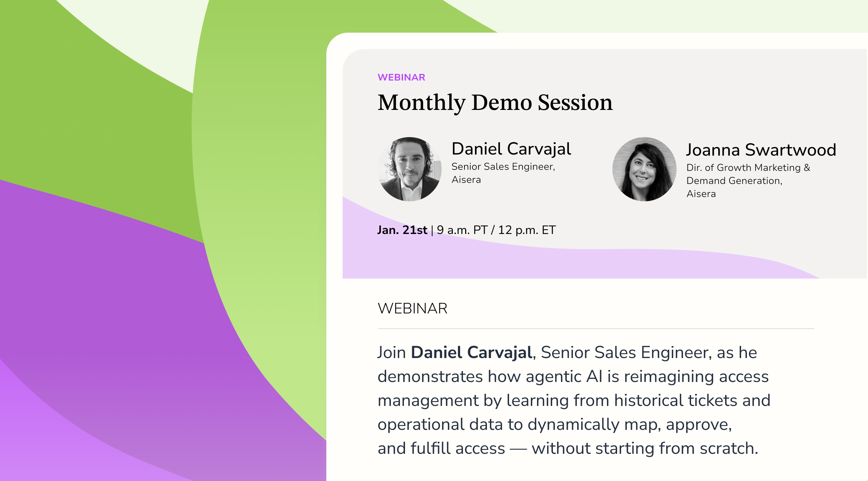This screenshot has height=481, width=868.
Task: Click Daniel Carvajal's headshot photo
Action: (410, 169)
